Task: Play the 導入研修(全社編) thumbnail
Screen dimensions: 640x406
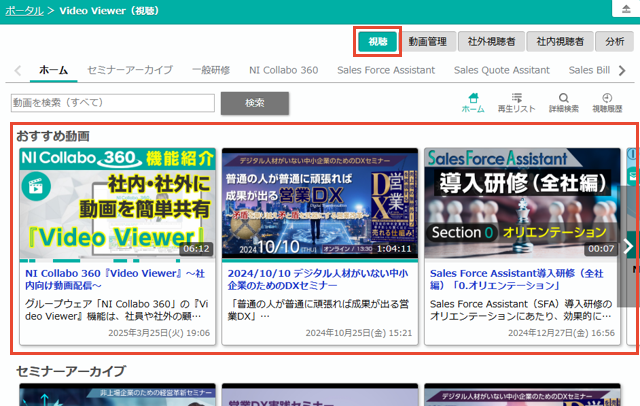Action: click(x=522, y=203)
